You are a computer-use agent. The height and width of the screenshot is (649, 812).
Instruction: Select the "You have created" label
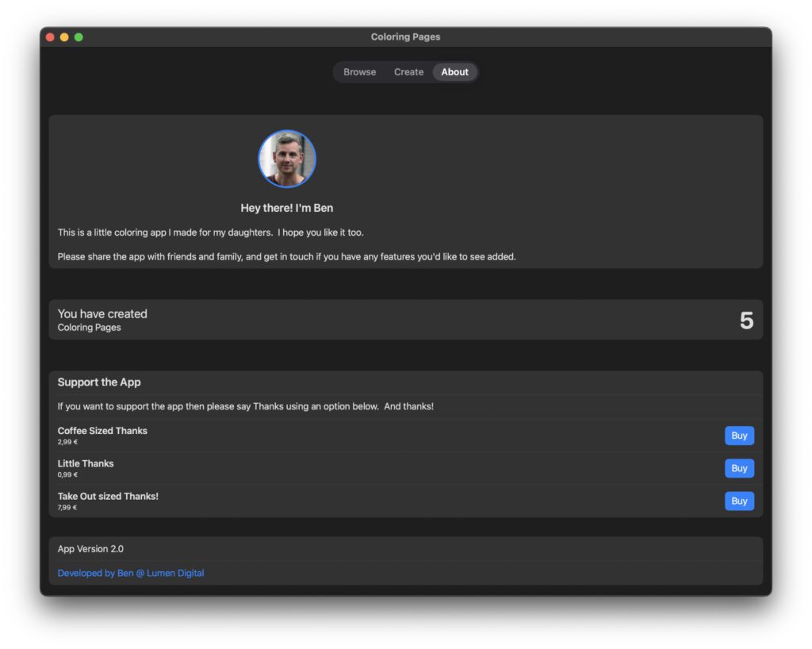pos(102,314)
